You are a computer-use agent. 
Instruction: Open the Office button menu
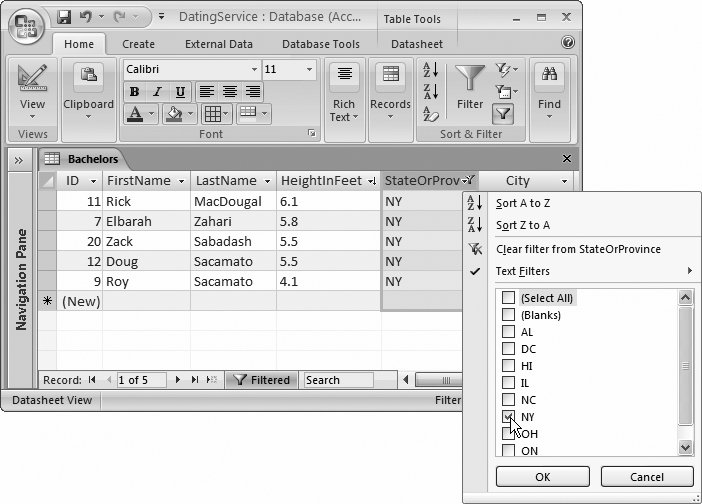[x=27, y=24]
